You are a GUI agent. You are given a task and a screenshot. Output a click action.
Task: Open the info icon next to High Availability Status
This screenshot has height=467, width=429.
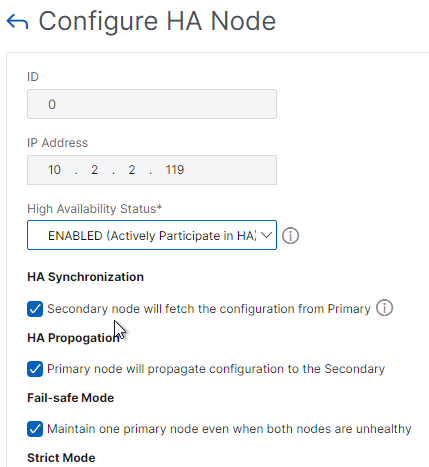point(290,236)
